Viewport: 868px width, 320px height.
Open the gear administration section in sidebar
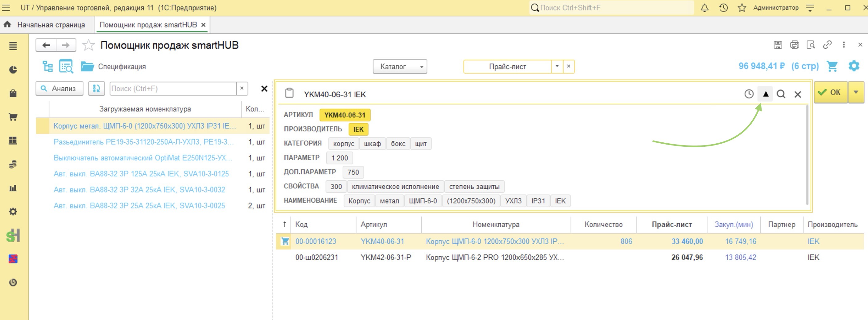click(13, 212)
